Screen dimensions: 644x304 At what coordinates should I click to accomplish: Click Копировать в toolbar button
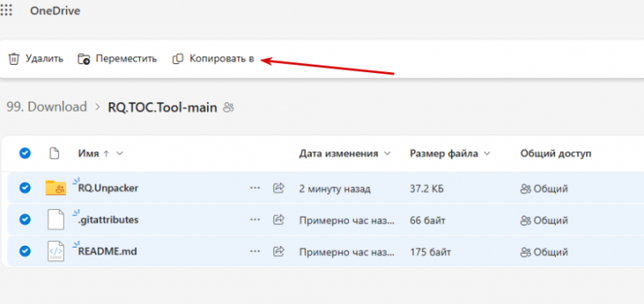(x=213, y=59)
